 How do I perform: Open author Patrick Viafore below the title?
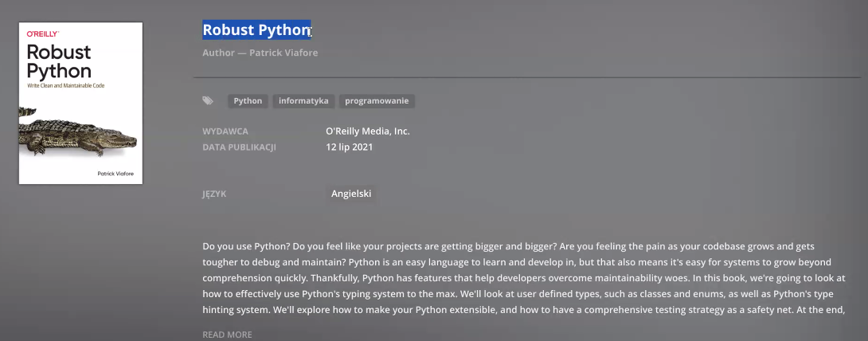(x=283, y=53)
